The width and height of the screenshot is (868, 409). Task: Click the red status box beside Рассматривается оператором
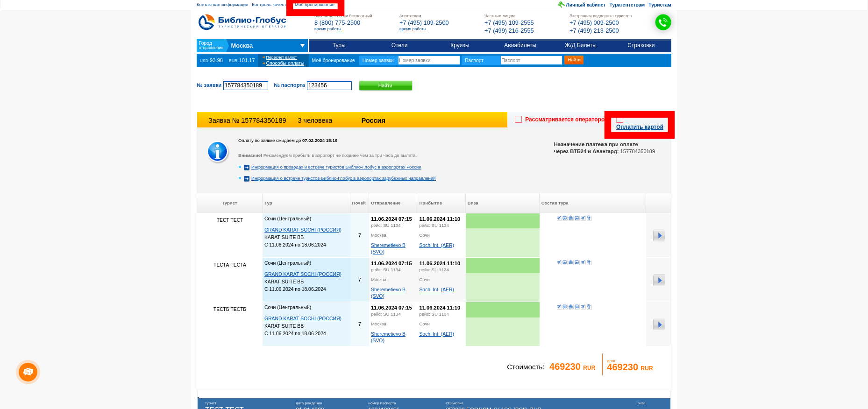518,120
